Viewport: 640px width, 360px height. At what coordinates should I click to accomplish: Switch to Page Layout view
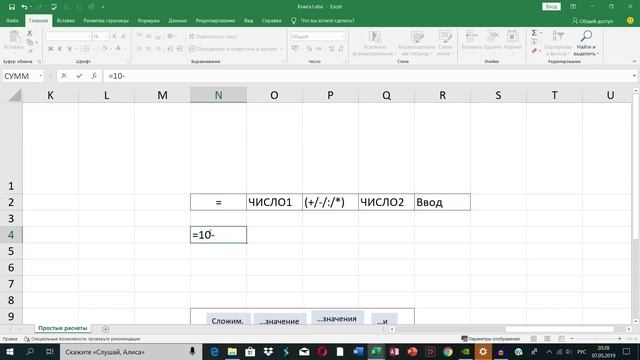[x=547, y=339]
